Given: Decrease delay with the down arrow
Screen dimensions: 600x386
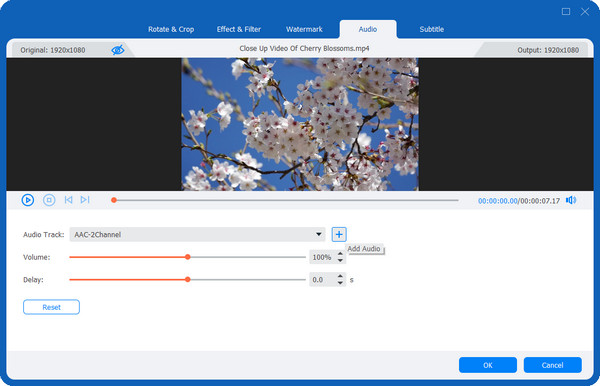Looking at the screenshot, I should tap(340, 283).
